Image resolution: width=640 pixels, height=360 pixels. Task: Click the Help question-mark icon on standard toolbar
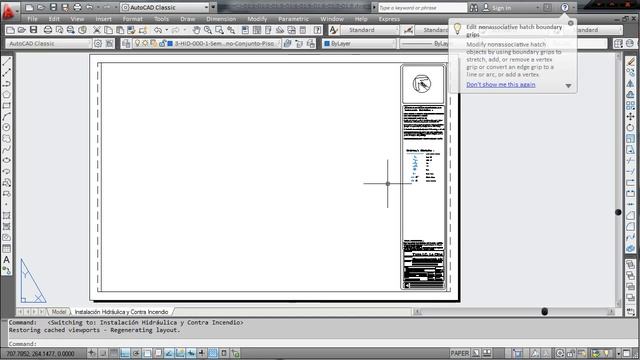[x=317, y=30]
